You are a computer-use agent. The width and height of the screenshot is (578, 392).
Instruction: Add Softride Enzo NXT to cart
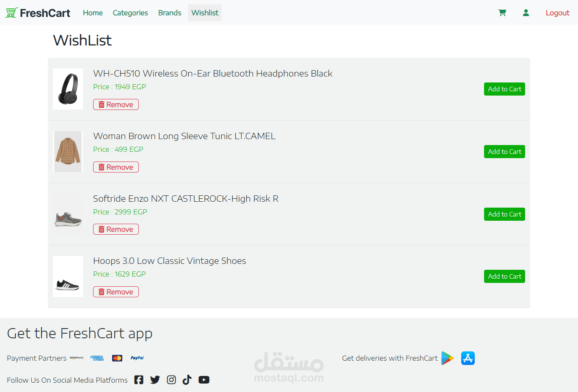(x=504, y=214)
